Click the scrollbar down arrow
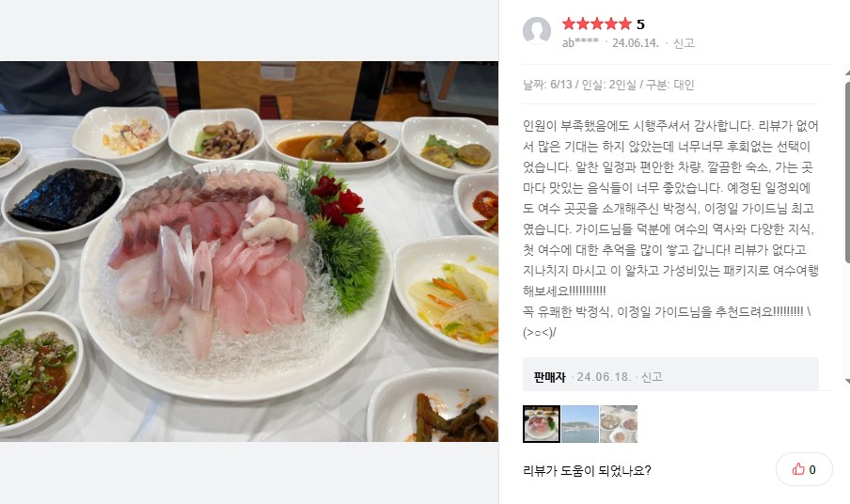The width and height of the screenshot is (850, 504). point(847,382)
